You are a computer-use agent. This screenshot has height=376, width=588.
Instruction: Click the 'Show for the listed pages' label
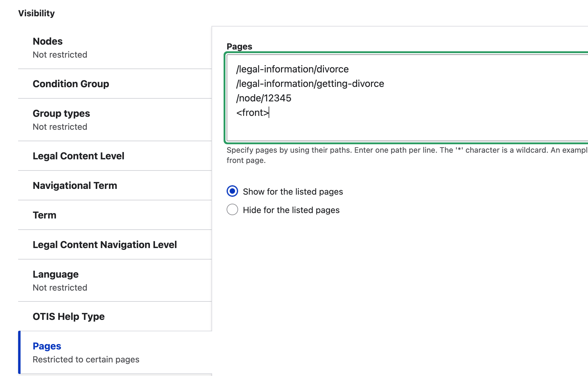pyautogui.click(x=293, y=192)
